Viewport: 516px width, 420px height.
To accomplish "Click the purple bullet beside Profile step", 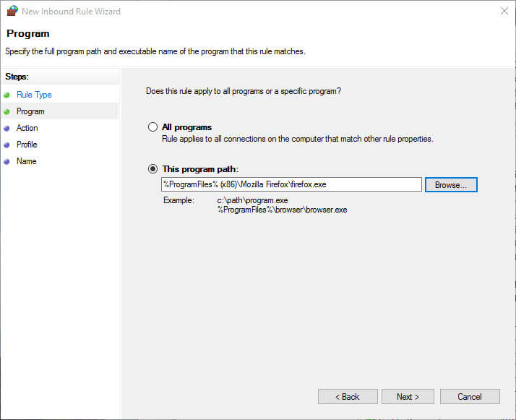I will click(x=7, y=145).
